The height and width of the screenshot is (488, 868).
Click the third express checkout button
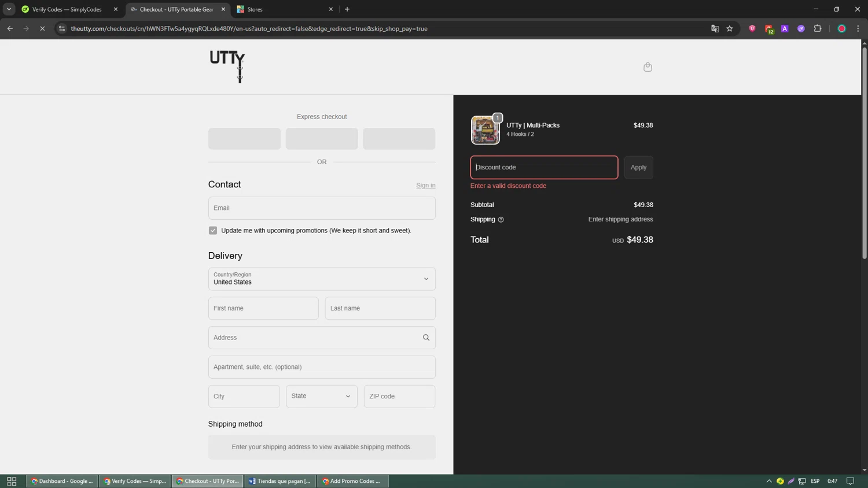point(399,139)
